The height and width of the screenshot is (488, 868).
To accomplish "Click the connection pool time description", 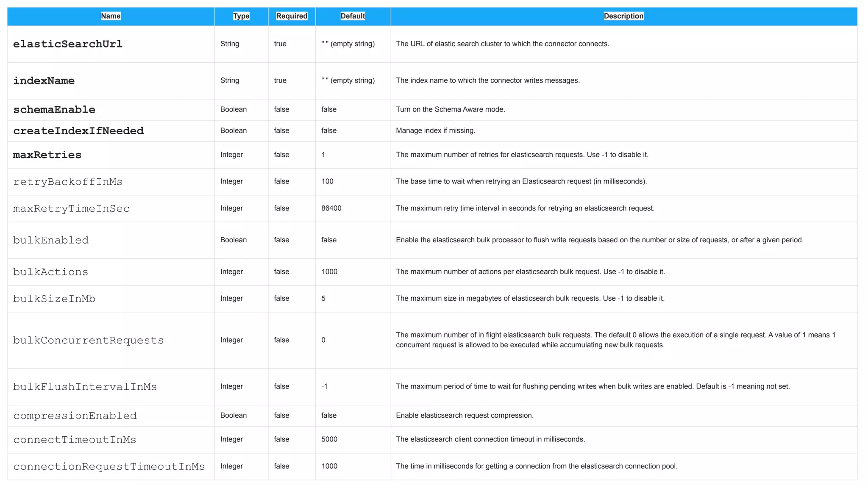I will [x=537, y=466].
